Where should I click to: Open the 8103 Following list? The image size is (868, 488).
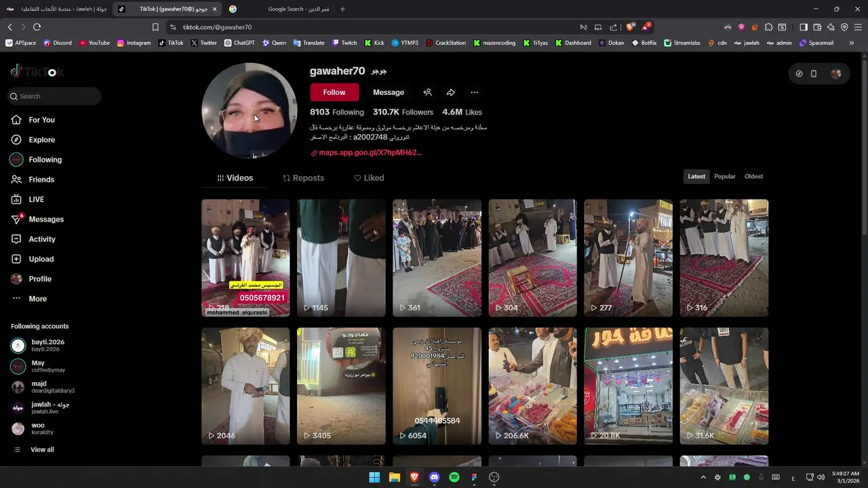pos(337,113)
